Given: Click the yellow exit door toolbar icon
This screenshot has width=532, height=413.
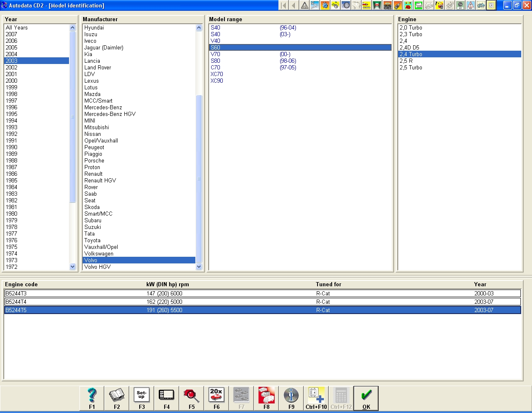Looking at the screenshot, I should [491, 5].
